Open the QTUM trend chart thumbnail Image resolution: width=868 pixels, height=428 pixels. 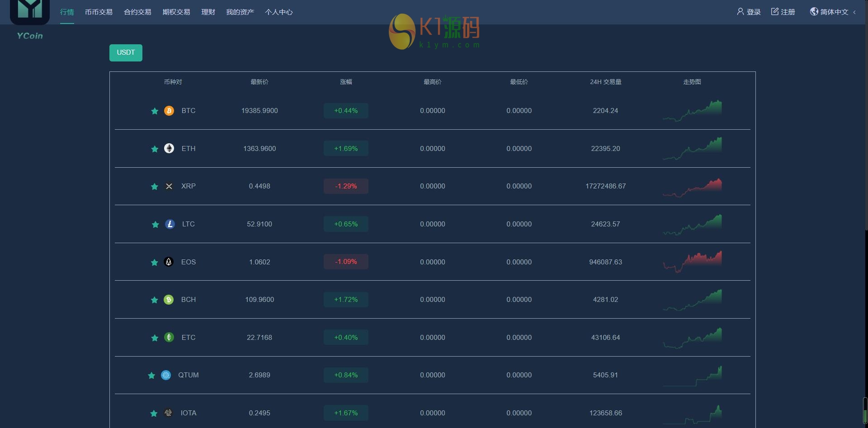[x=692, y=376]
